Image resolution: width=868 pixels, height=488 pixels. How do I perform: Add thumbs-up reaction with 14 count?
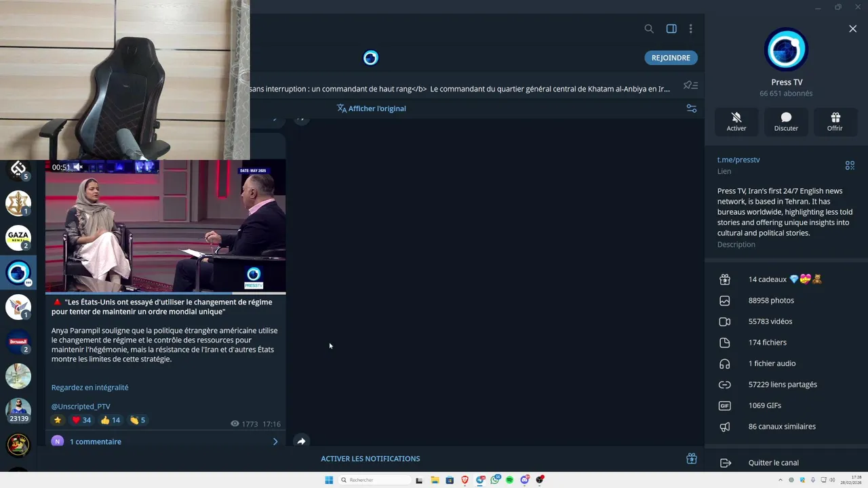click(x=111, y=420)
